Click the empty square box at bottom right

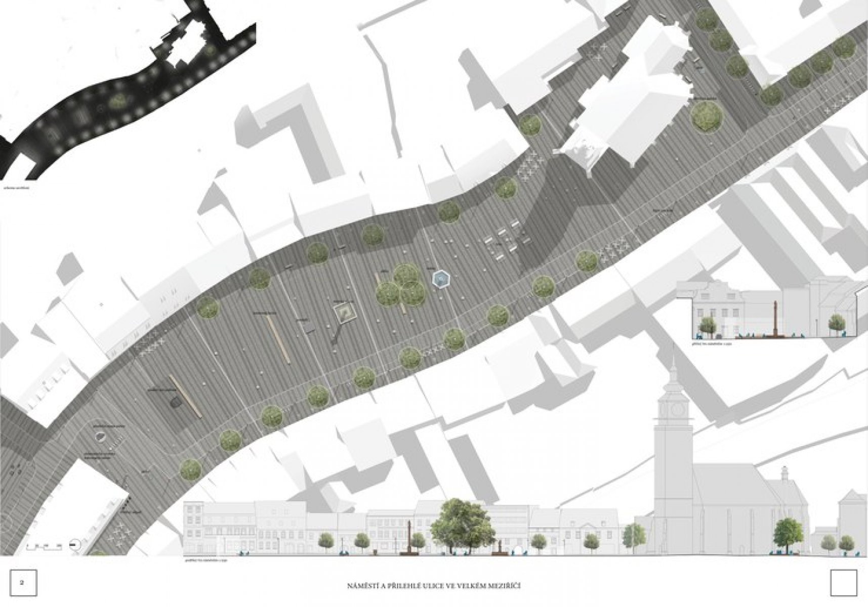[844, 582]
